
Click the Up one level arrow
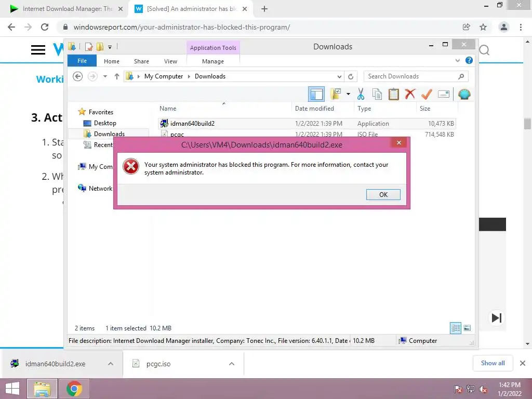[x=117, y=76]
